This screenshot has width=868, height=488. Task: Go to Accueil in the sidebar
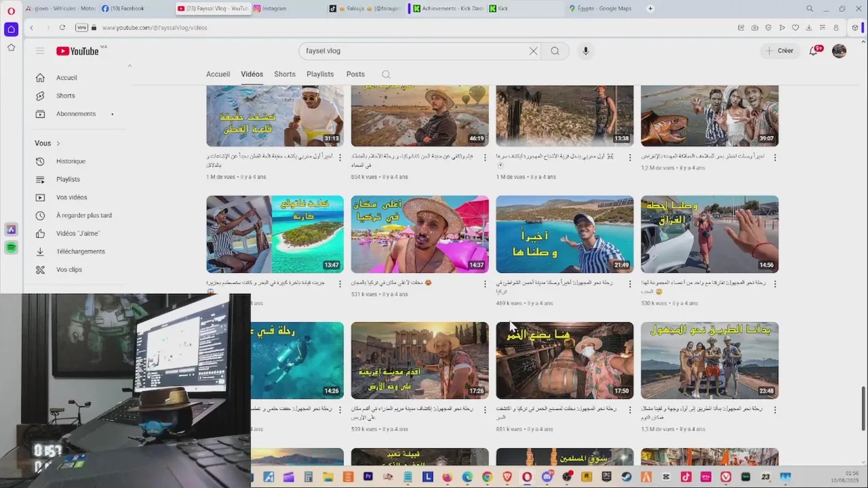[x=66, y=77]
